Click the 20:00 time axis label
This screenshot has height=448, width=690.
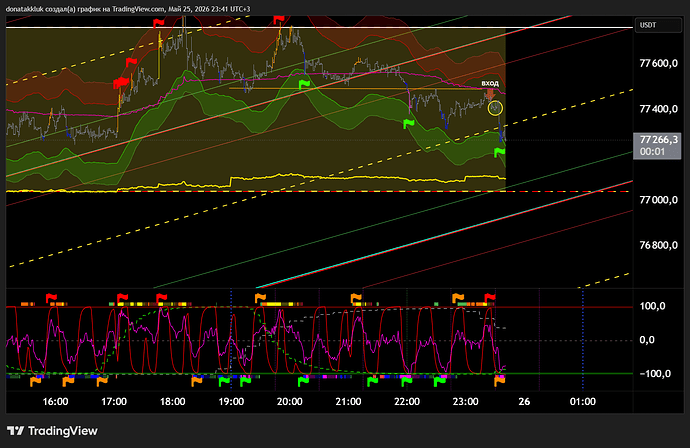click(290, 401)
